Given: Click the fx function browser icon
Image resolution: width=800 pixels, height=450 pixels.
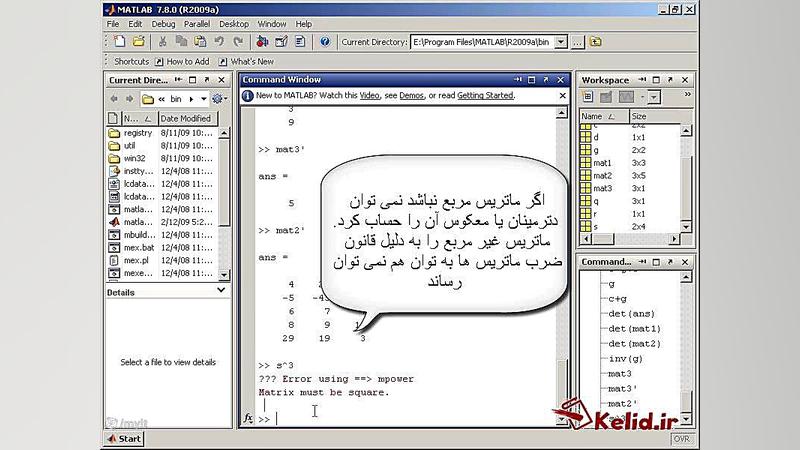Looking at the screenshot, I should (x=248, y=418).
